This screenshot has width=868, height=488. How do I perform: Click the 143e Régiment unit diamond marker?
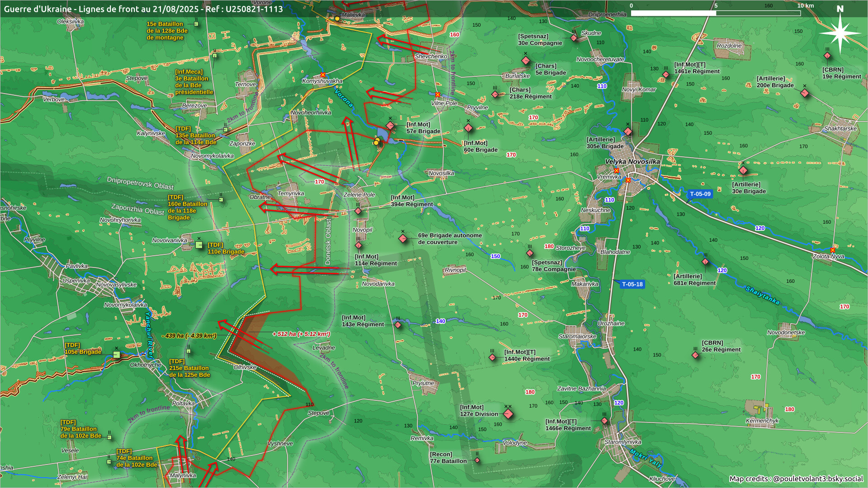pos(398,324)
